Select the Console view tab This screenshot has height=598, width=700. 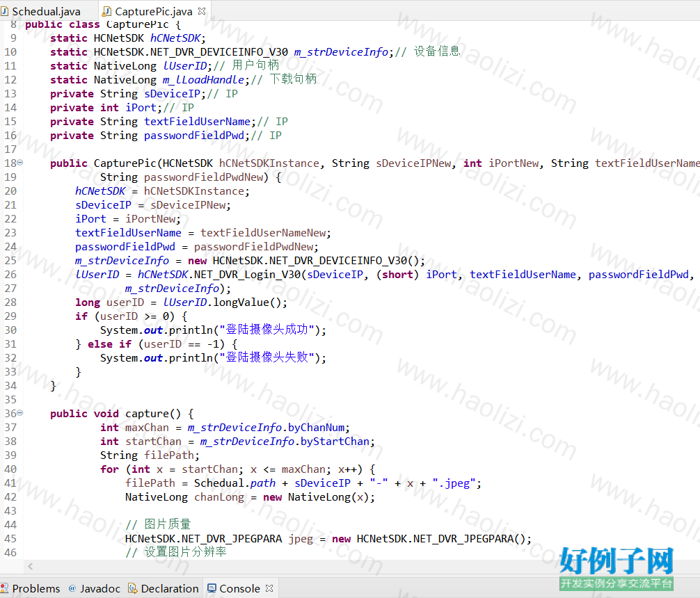pyautogui.click(x=240, y=589)
